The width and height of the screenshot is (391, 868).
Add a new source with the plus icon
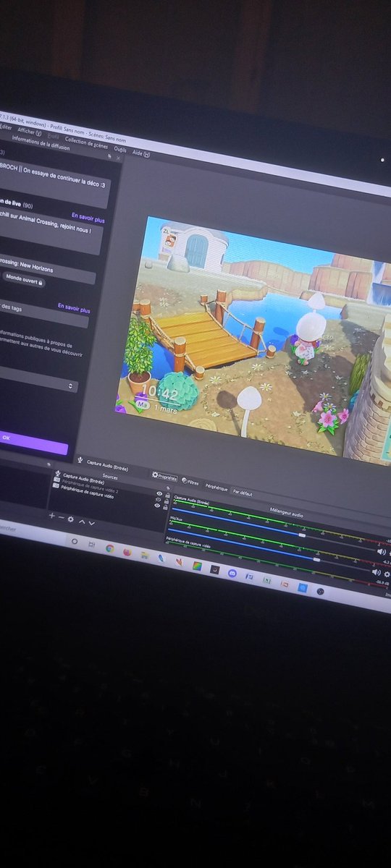[x=51, y=516]
